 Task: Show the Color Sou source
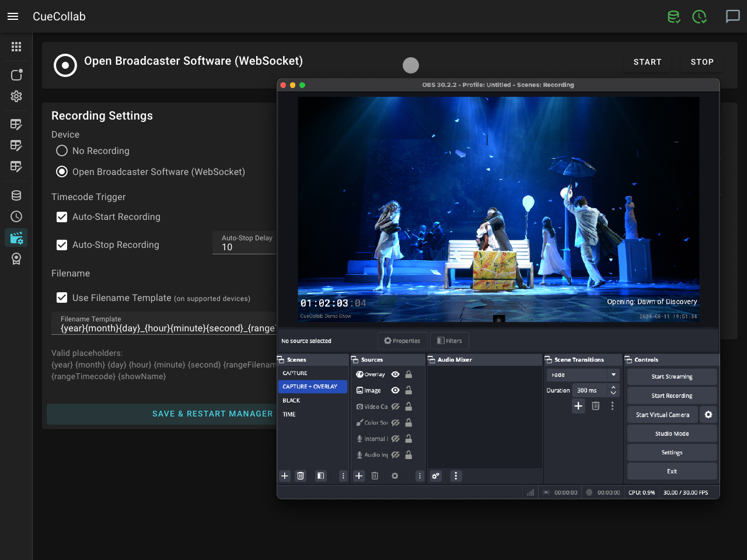coord(395,422)
